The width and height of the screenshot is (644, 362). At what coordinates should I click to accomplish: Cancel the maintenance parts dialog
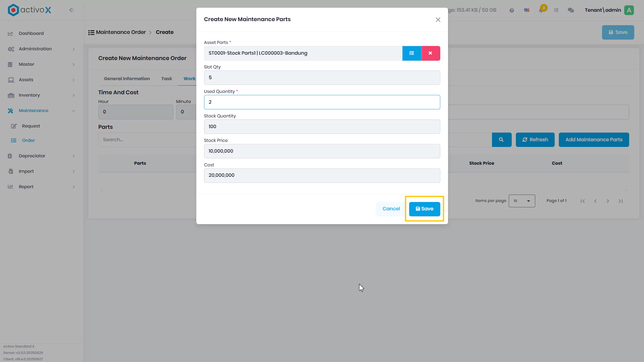(391, 209)
